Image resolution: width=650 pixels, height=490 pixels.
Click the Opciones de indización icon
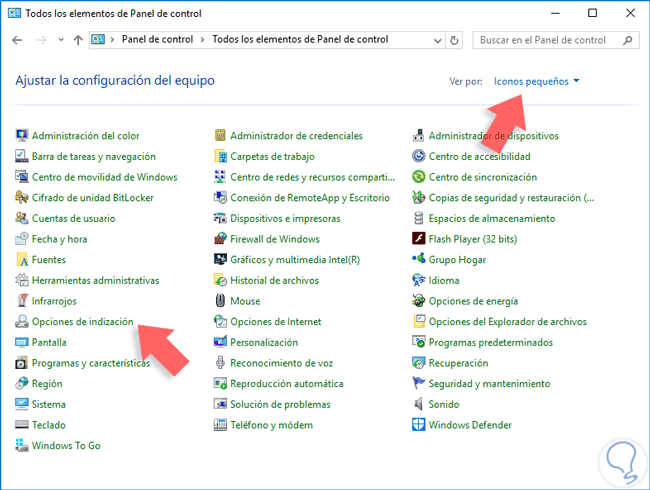pos(22,322)
